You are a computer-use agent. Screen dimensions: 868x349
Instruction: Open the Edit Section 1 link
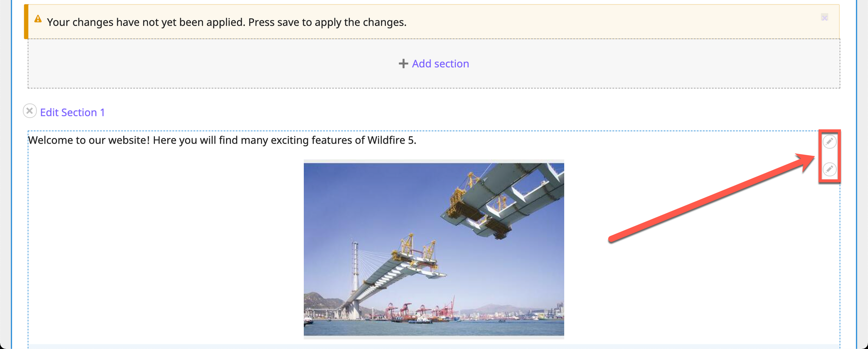tap(72, 112)
